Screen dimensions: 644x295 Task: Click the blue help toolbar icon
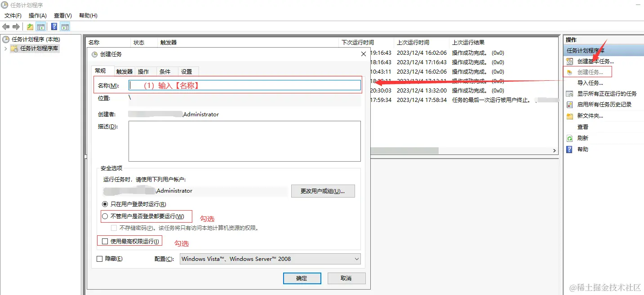54,27
